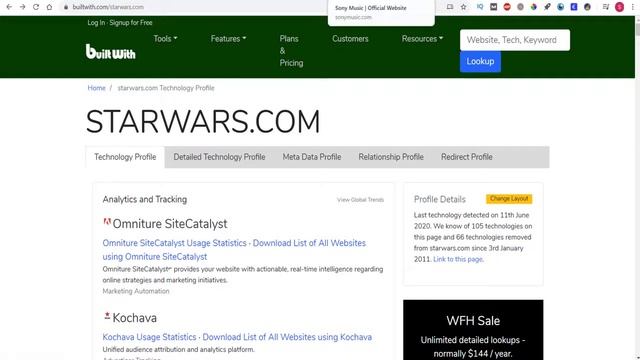Click the Change Layout button

click(x=509, y=199)
